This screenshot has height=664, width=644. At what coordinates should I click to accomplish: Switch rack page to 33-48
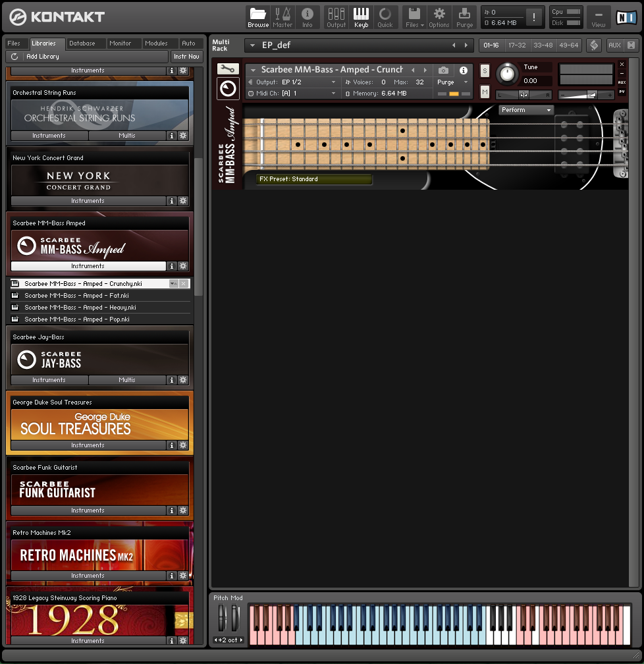(x=543, y=45)
